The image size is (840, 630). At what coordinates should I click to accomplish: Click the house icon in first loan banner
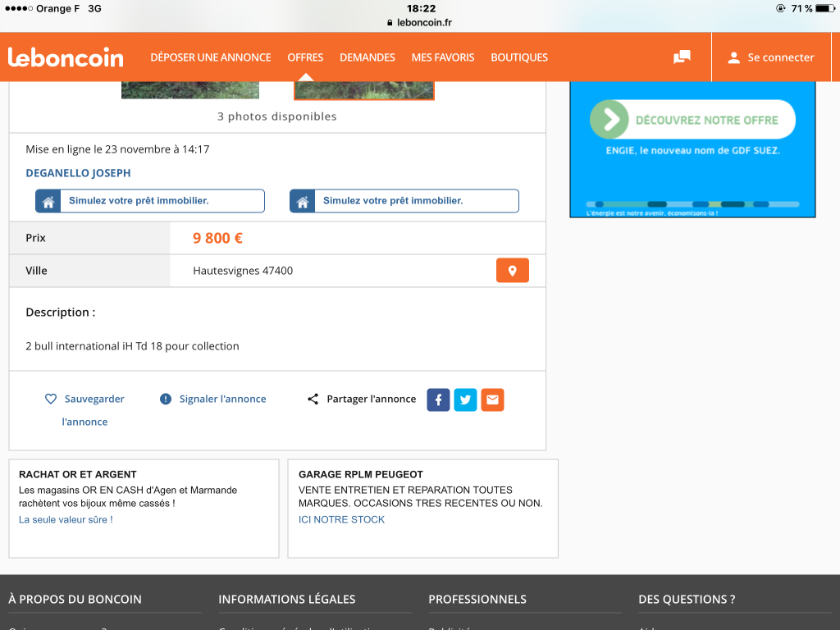coord(48,202)
